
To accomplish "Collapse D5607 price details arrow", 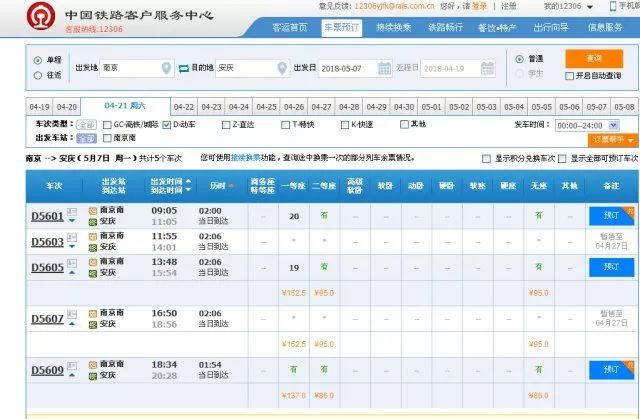I will pyautogui.click(x=72, y=324).
